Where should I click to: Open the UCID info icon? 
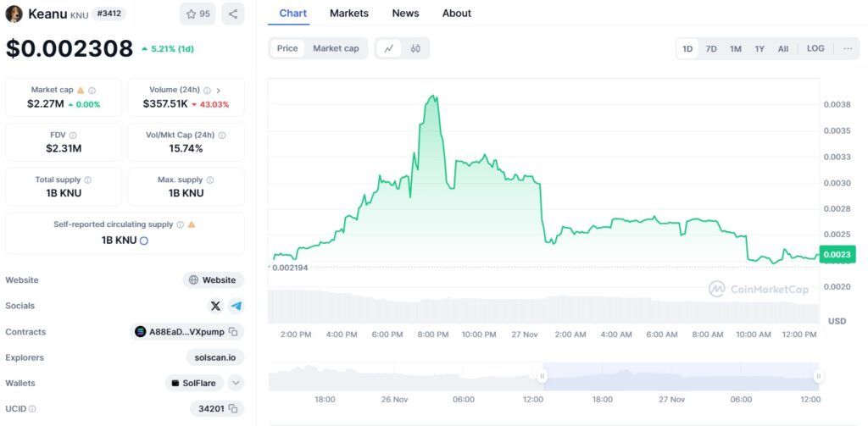click(x=32, y=409)
